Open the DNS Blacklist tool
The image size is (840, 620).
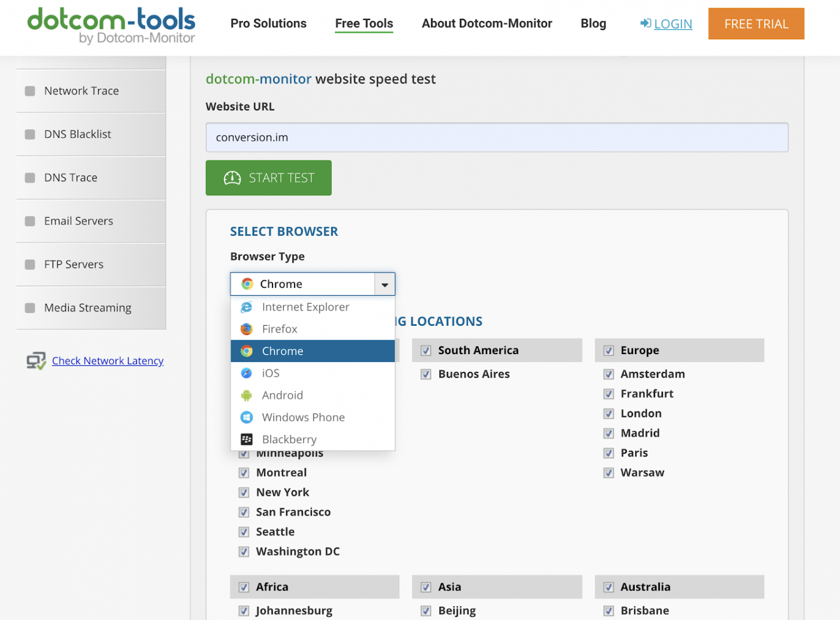point(92,134)
